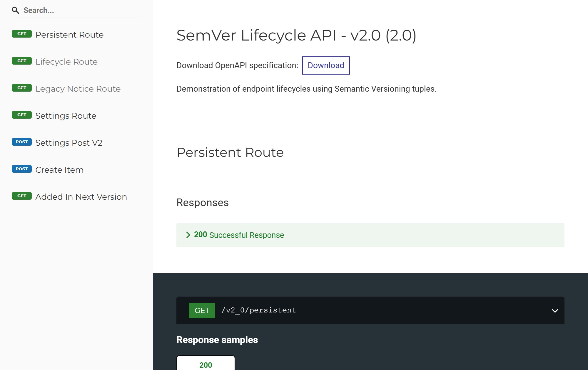Click the GET /v2_0/persistent endpoint bar

click(x=370, y=310)
